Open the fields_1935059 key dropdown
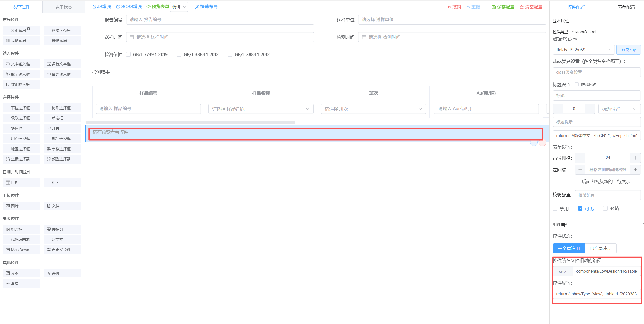The height and width of the screenshot is (324, 644). (x=584, y=50)
